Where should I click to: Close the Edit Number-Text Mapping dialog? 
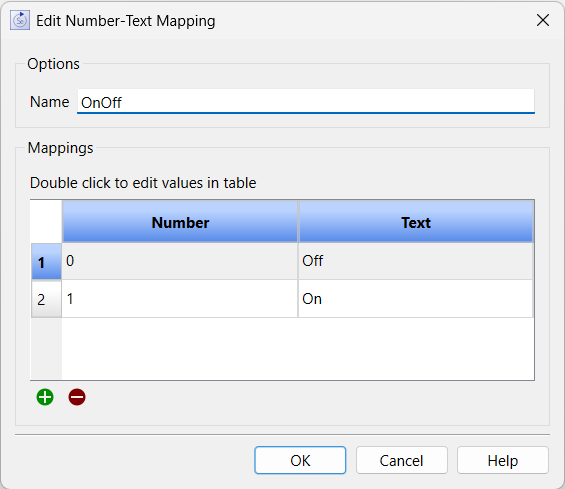[x=543, y=20]
